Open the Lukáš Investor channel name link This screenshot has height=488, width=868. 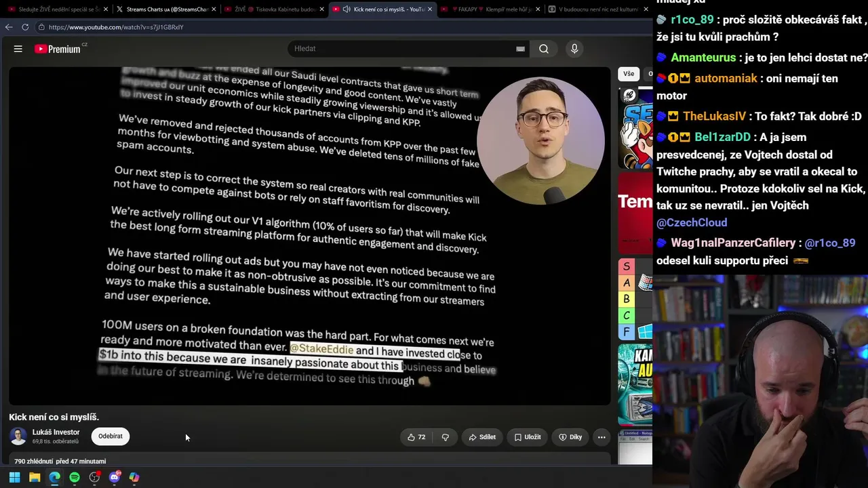[56, 432]
